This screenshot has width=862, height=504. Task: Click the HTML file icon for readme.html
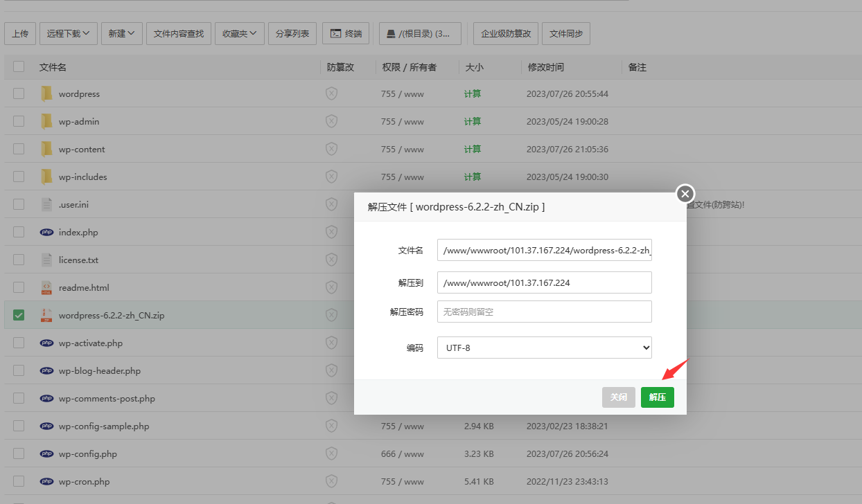pos(46,287)
